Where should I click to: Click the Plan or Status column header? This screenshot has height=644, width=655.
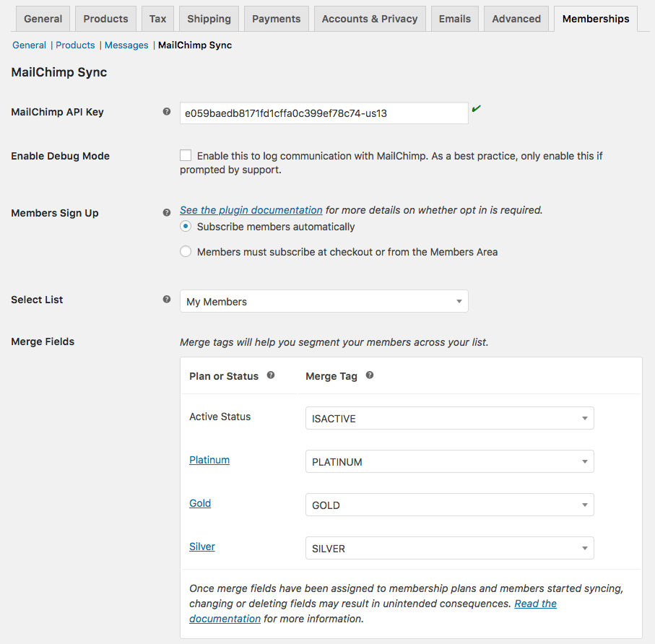pyautogui.click(x=224, y=376)
